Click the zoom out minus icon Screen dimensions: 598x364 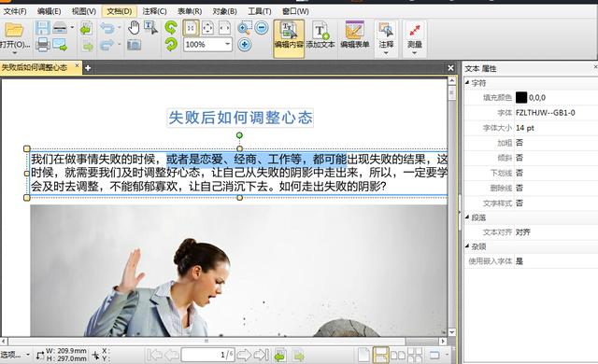(x=262, y=28)
